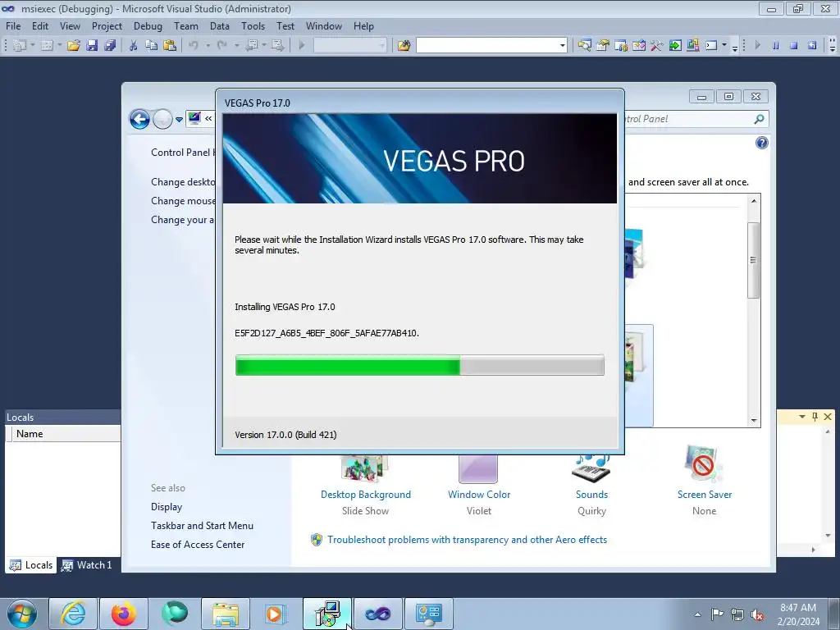840x630 pixels.
Task: Toggle the auto-hide pin on the right panel
Action: tap(815, 416)
